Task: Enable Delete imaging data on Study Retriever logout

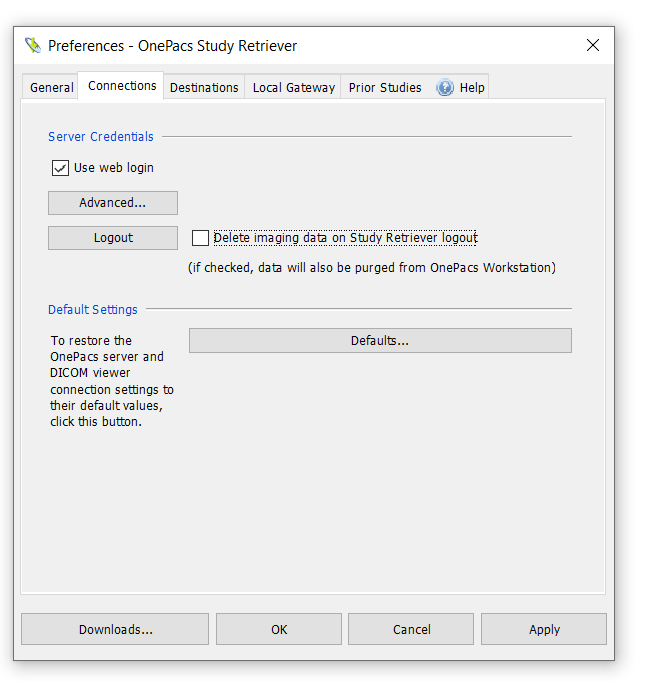Action: coord(200,238)
